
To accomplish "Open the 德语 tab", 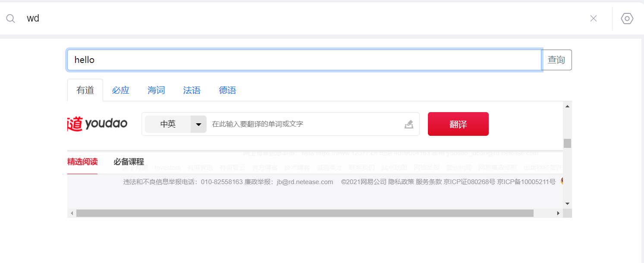I will tap(227, 90).
